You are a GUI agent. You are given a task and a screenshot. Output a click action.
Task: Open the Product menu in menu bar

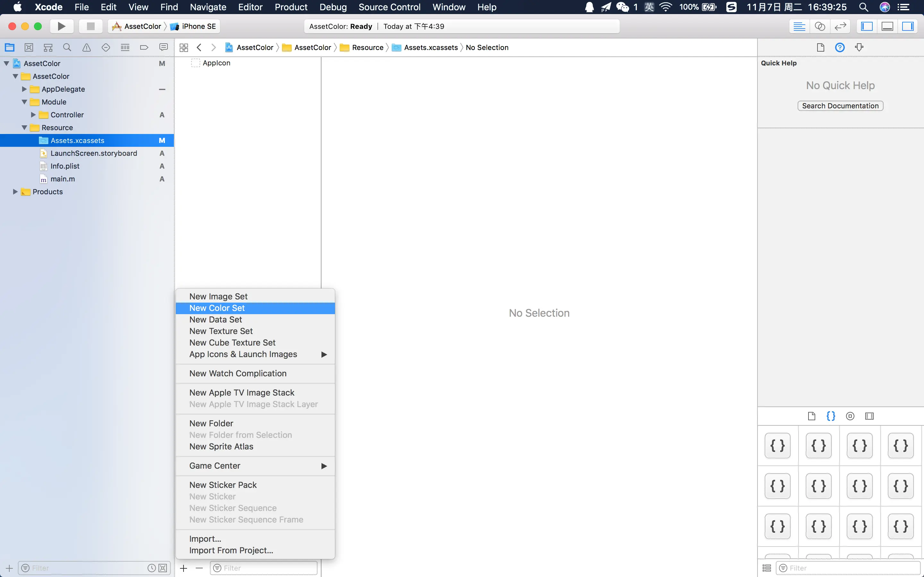[x=291, y=7]
